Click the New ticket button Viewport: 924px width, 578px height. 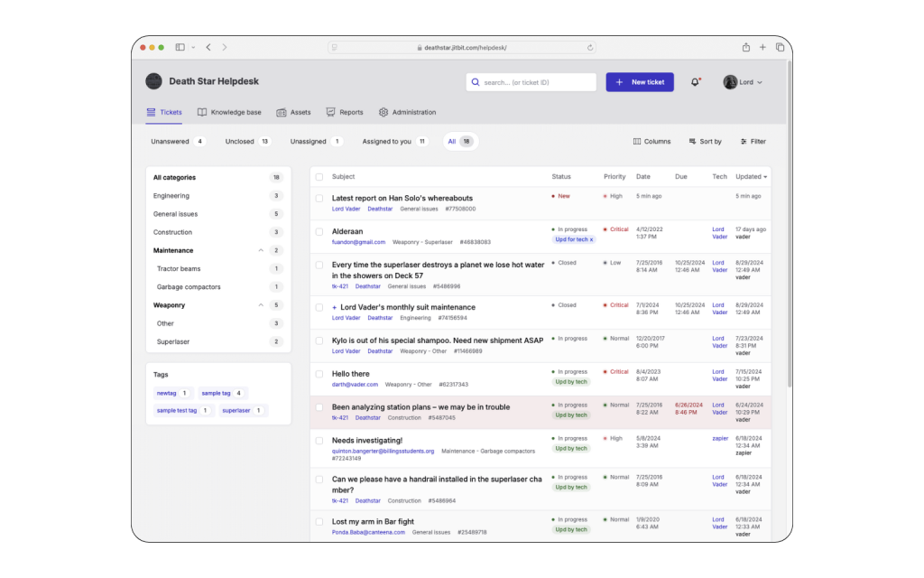click(640, 82)
